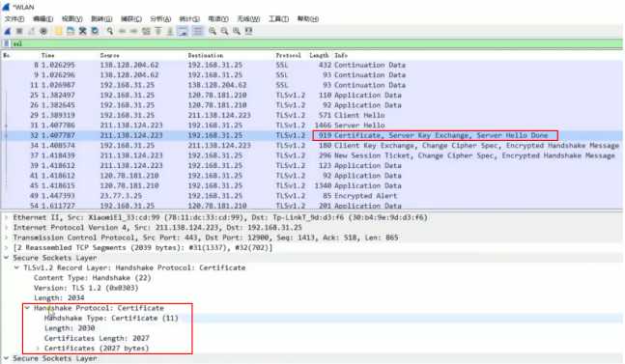Select packet 8 Continuation Data row

coord(312,65)
